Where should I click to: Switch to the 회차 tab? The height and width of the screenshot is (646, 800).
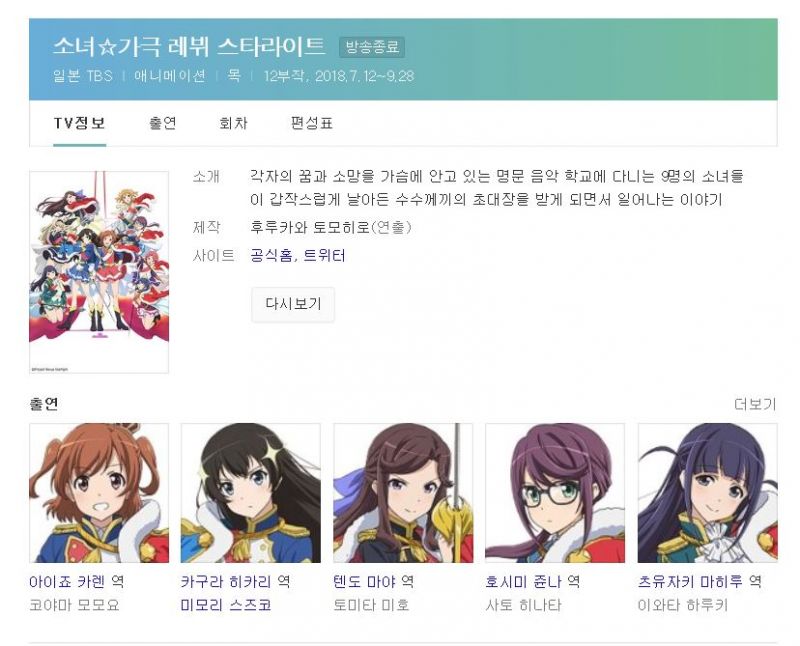(233, 123)
